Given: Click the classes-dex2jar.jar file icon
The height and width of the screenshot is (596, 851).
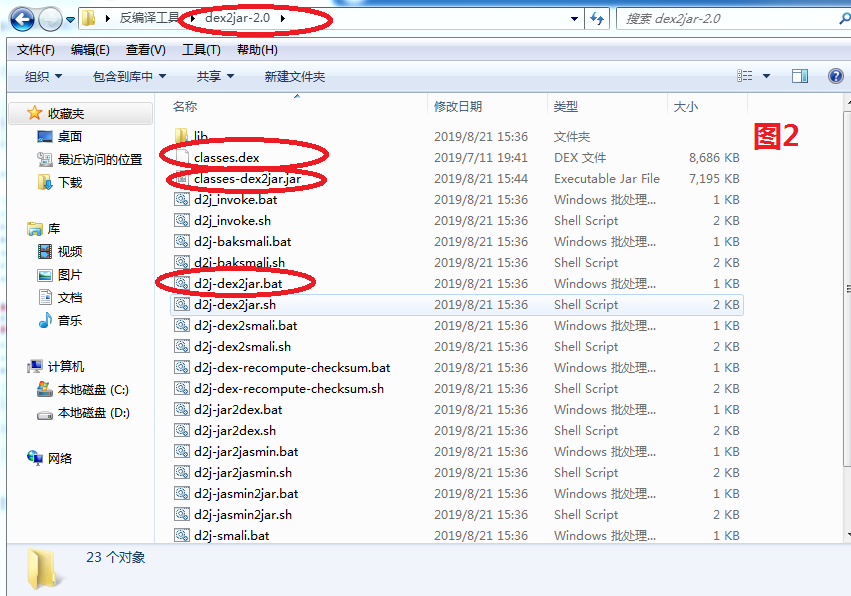Looking at the screenshot, I should tap(181, 179).
